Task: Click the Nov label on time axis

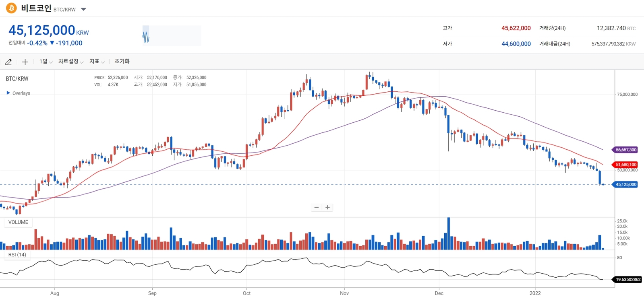Action: click(344, 293)
